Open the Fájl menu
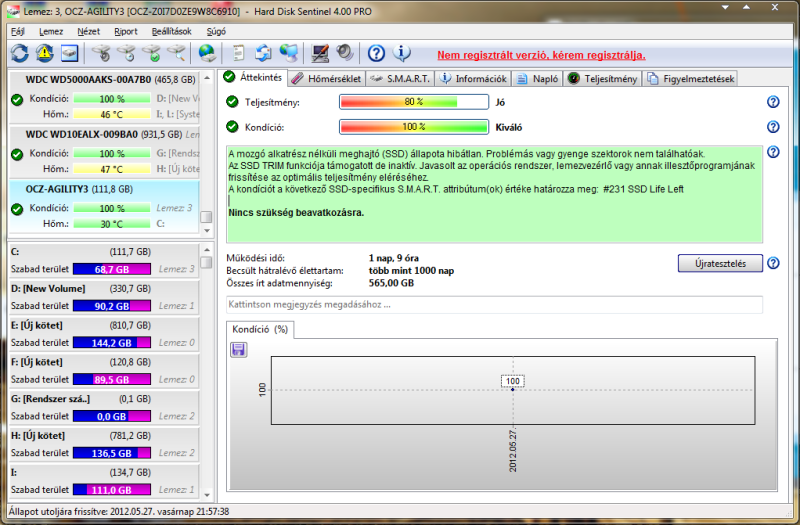This screenshot has width=800, height=525. [x=18, y=32]
